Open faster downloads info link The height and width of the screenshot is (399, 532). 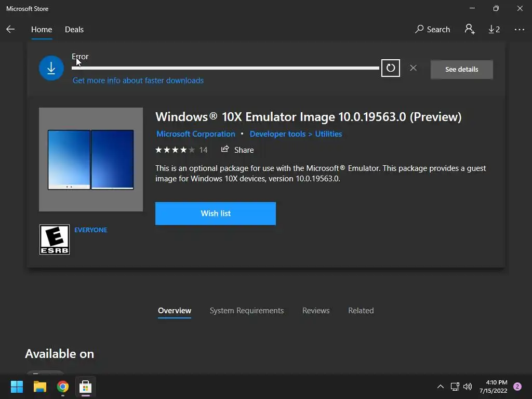[138, 81]
